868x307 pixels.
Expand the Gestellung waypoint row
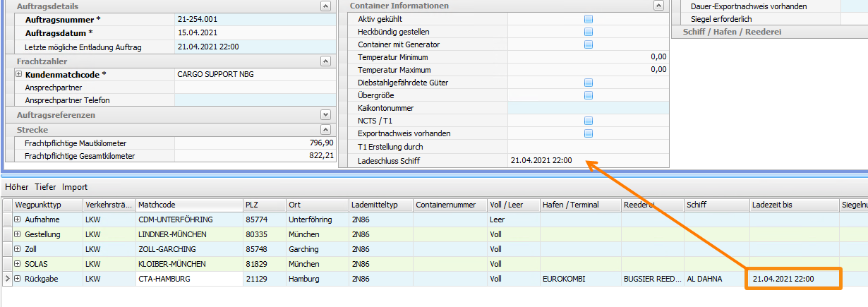18,234
